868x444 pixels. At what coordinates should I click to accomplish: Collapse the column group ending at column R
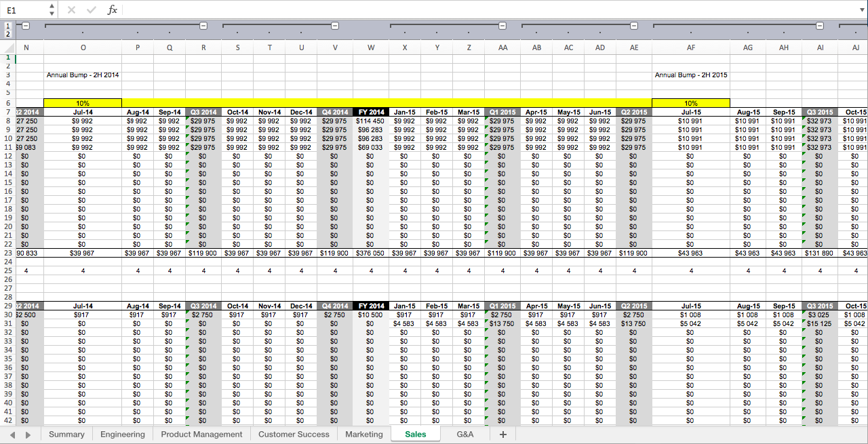(x=203, y=26)
